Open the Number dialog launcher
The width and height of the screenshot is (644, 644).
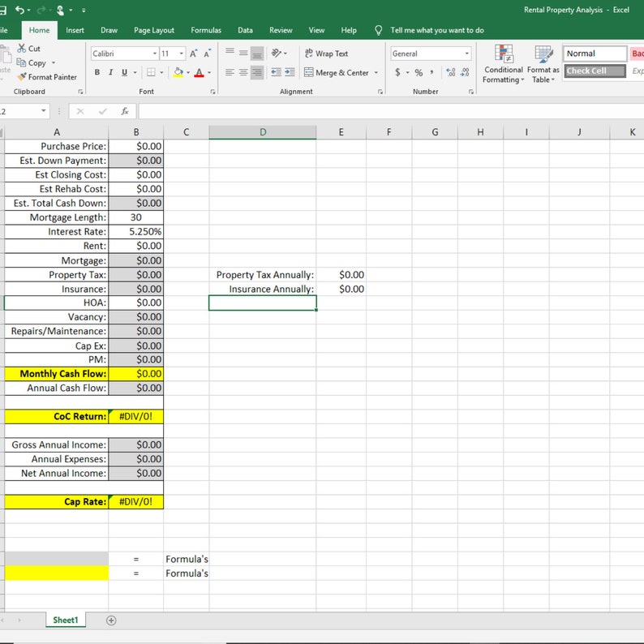pos(471,92)
